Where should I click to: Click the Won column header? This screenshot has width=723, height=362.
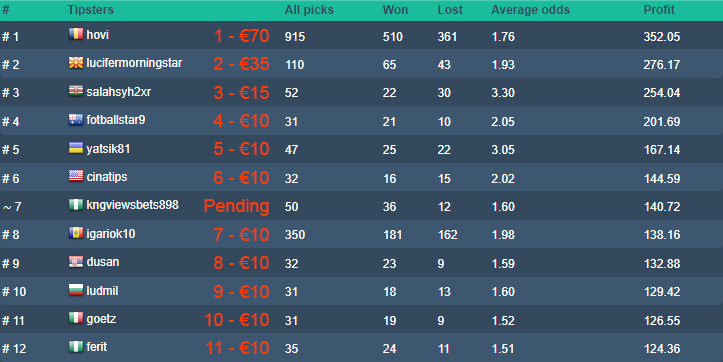click(395, 10)
